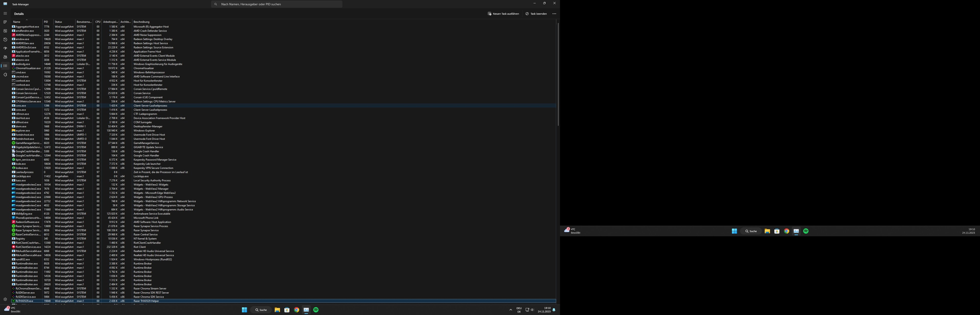The width and height of the screenshot is (980, 315).
Task: Open the Startup apps sidebar icon
Action: click(5, 48)
